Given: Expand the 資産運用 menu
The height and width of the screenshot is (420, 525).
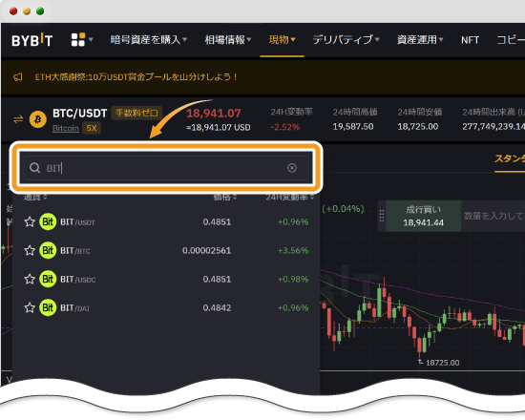Looking at the screenshot, I should click(x=420, y=40).
